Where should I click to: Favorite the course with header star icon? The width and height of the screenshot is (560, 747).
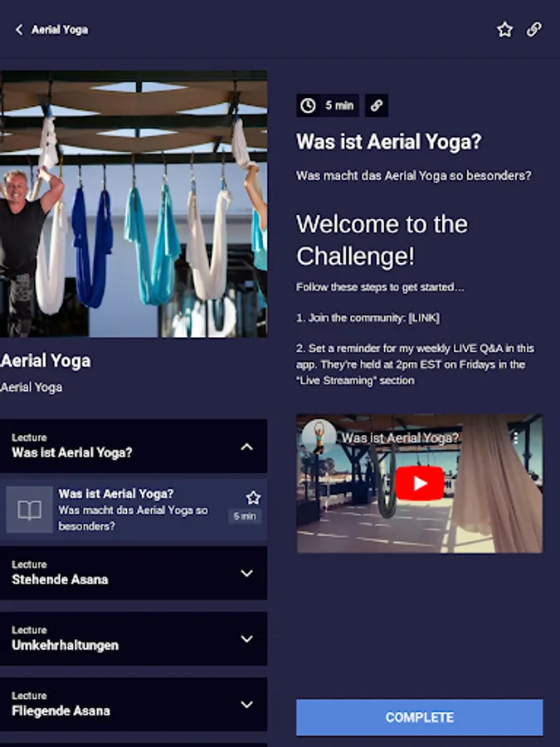504,30
